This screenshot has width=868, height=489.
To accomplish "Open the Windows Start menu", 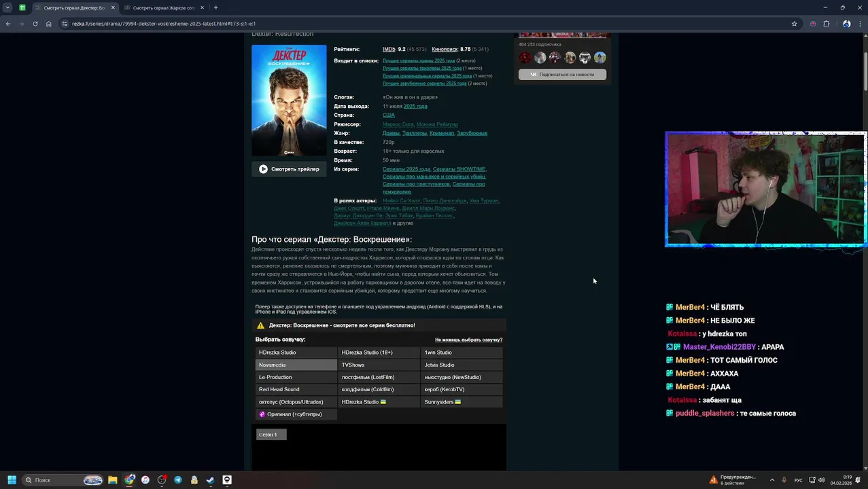I will (x=12, y=480).
